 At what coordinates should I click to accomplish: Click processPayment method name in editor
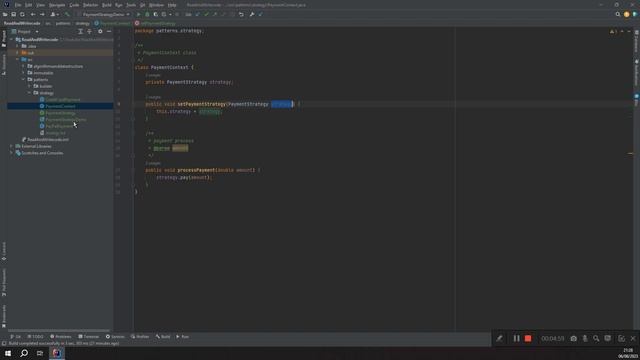tap(196, 170)
